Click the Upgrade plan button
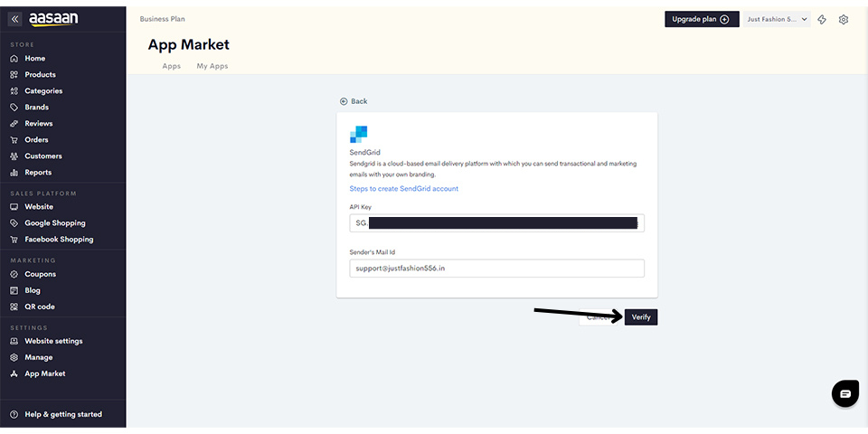This screenshot has width=868, height=434. click(x=702, y=19)
